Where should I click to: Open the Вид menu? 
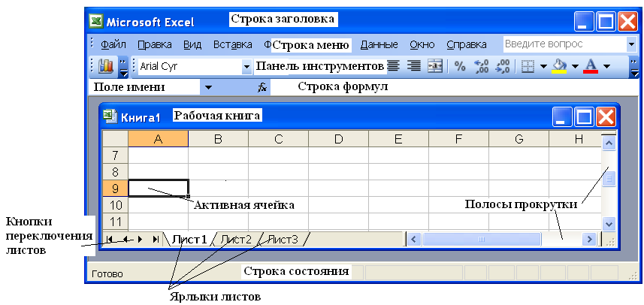coord(192,45)
